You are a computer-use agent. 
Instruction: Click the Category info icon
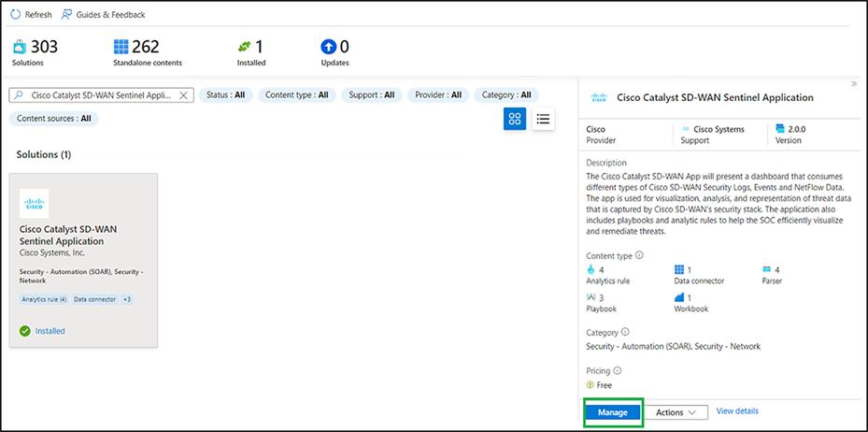[625, 332]
